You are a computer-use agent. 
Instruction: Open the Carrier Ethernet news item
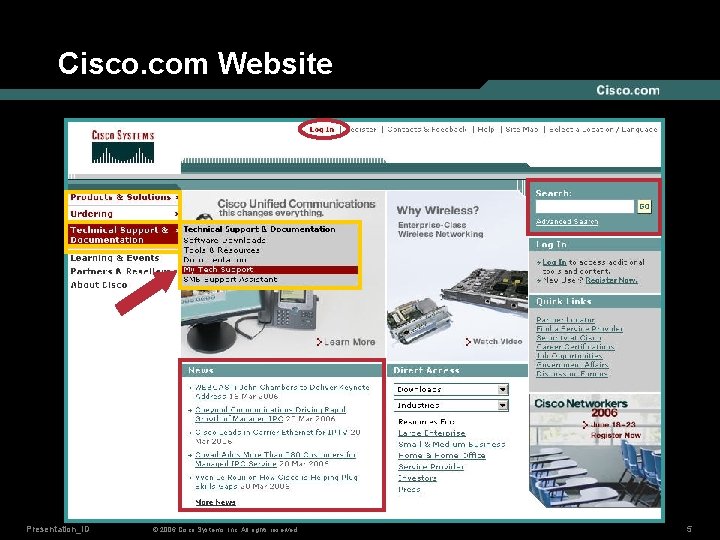coord(277,437)
